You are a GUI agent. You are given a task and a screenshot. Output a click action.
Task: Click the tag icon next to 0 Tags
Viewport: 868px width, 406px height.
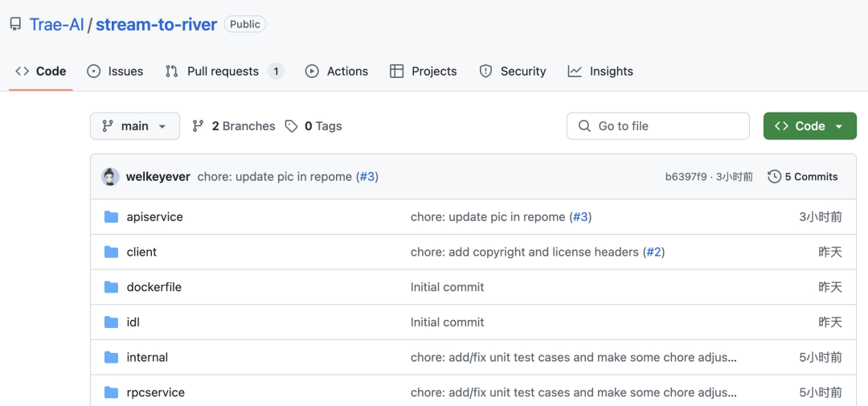point(292,126)
